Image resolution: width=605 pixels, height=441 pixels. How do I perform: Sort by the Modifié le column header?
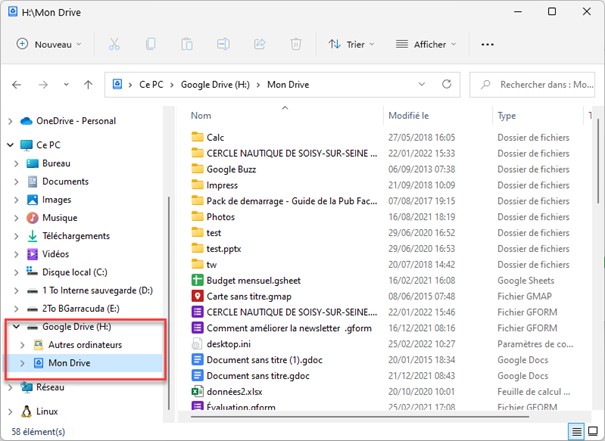[x=410, y=116]
